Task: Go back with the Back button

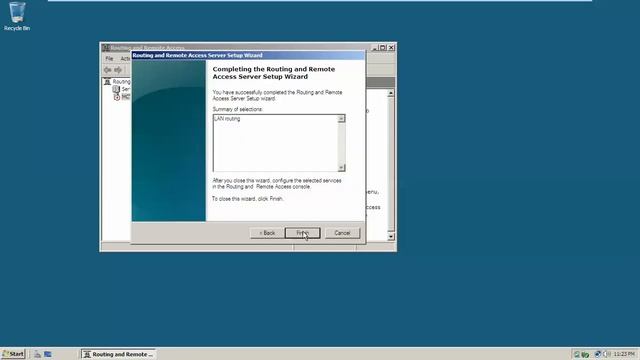Action: [x=267, y=233]
